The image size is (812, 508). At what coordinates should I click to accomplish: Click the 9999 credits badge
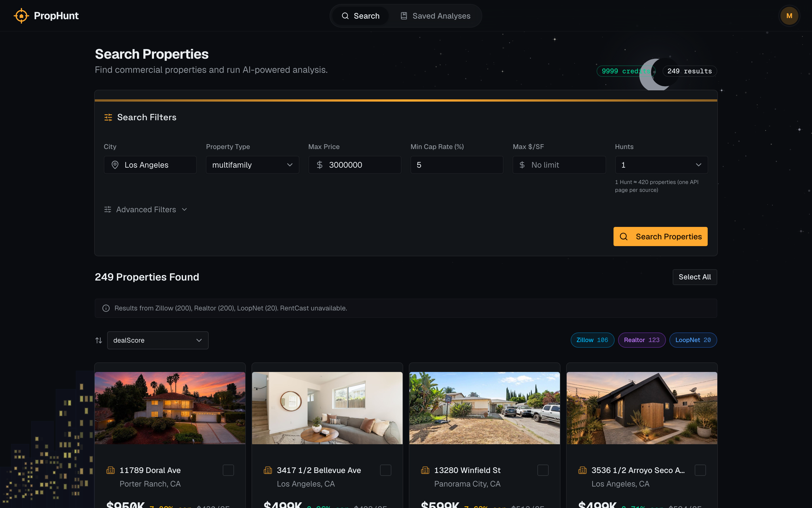626,71
